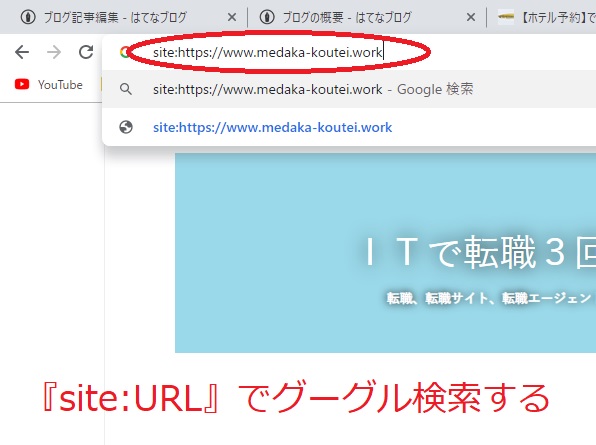The height and width of the screenshot is (445, 596).
Task: Click the ＩＴで転職 blog header title
Action: click(x=480, y=252)
